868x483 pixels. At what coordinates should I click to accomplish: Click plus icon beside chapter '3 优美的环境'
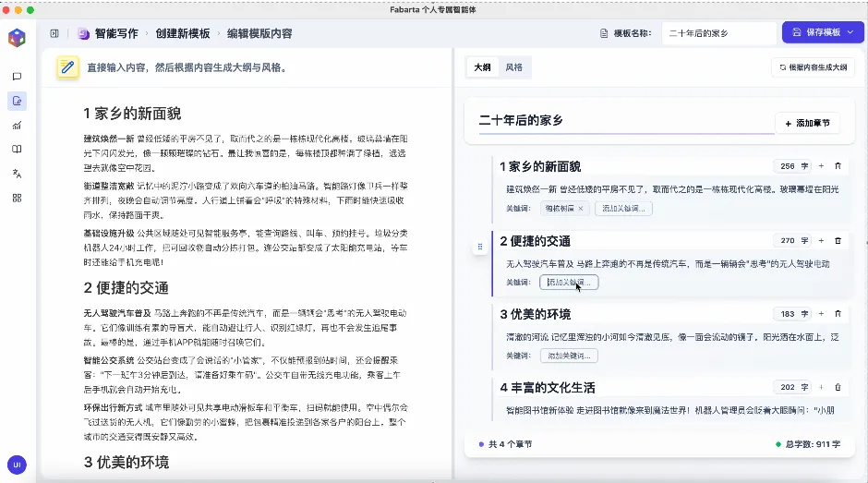point(821,314)
